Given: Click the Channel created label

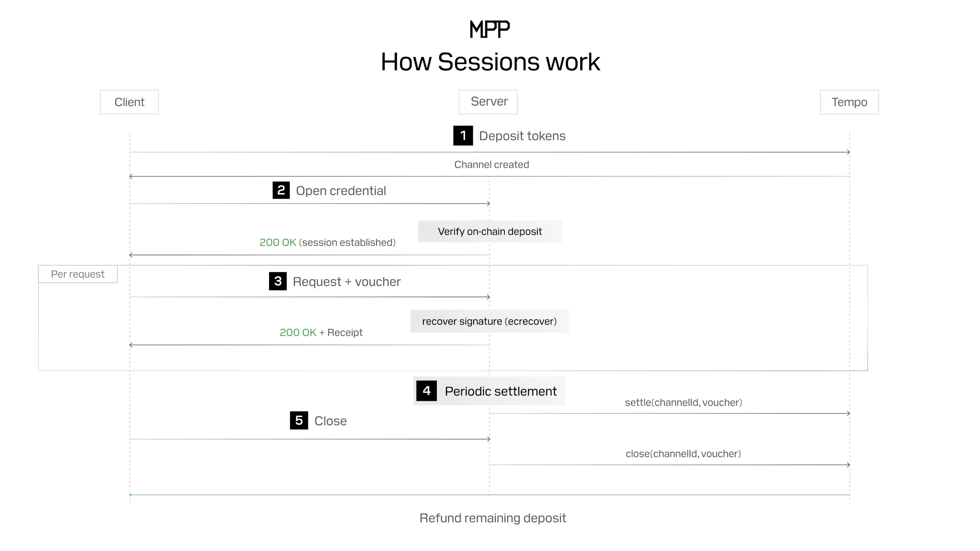Looking at the screenshot, I should pos(492,164).
